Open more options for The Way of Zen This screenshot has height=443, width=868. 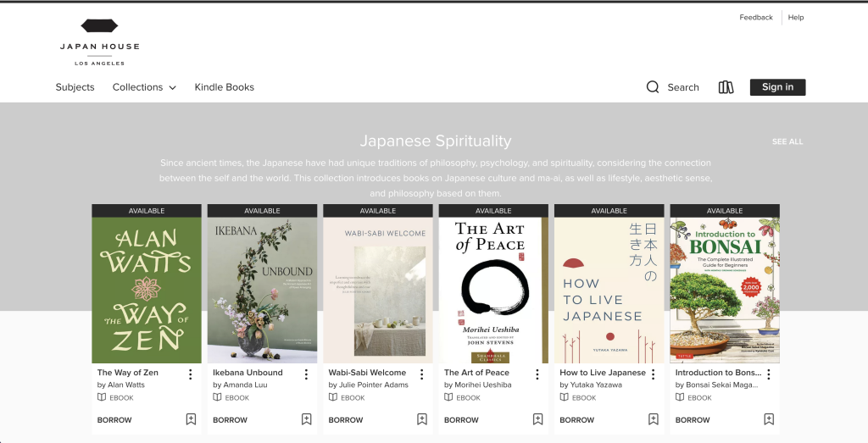191,374
